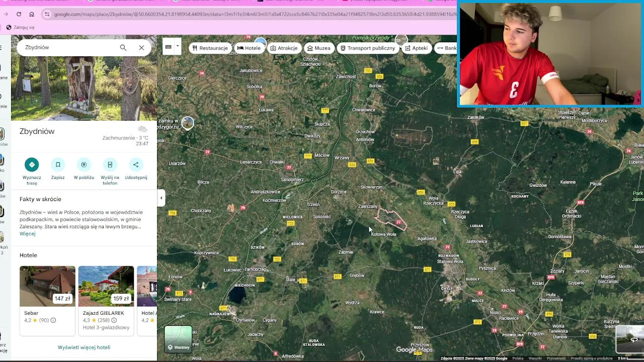Click the Zapisz bookmark icon

58,164
